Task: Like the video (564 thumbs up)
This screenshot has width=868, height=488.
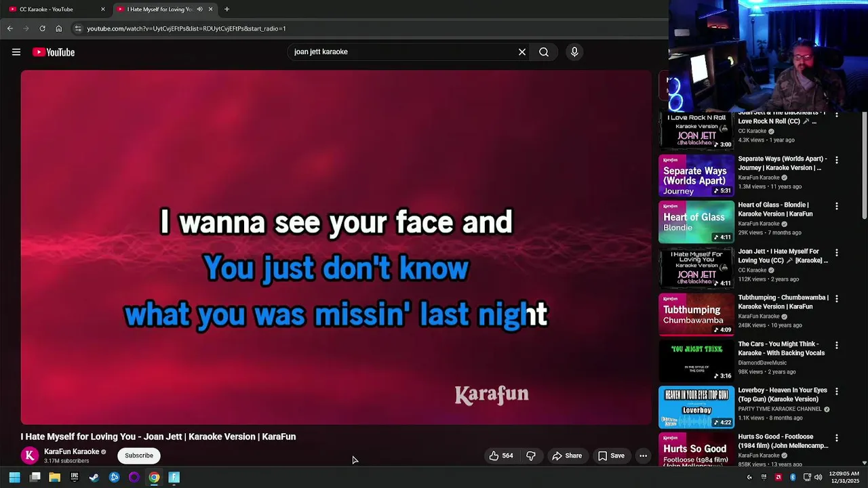Action: click(x=501, y=456)
